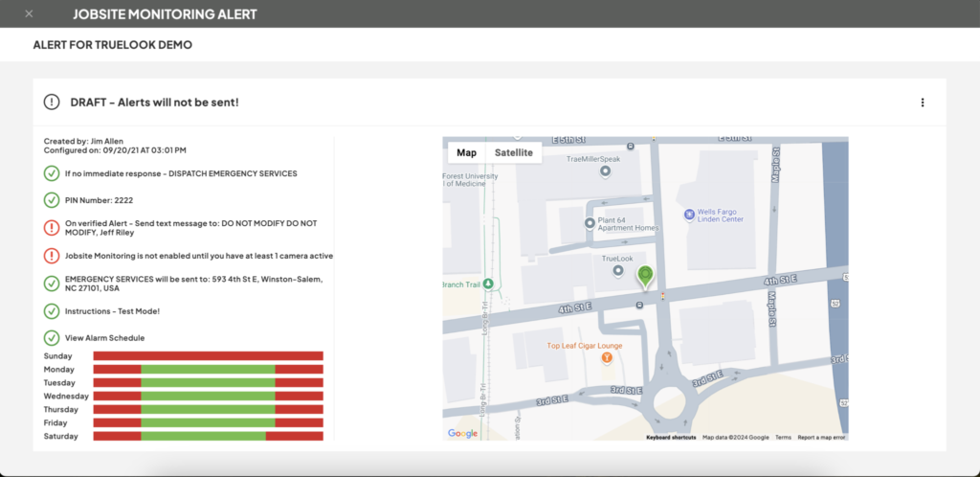Open Keyboard shortcuts on the map
This screenshot has width=980, height=477.
(x=671, y=438)
